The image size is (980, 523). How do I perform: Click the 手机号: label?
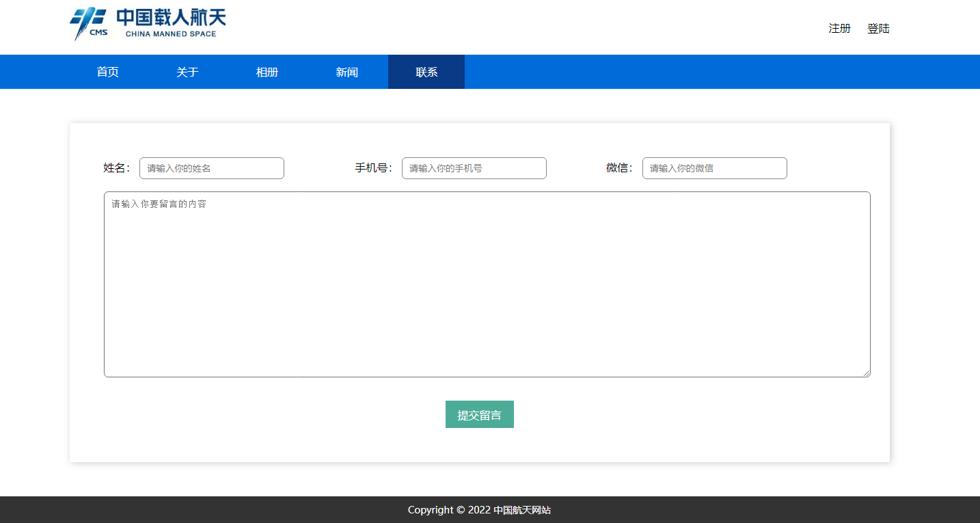[374, 168]
